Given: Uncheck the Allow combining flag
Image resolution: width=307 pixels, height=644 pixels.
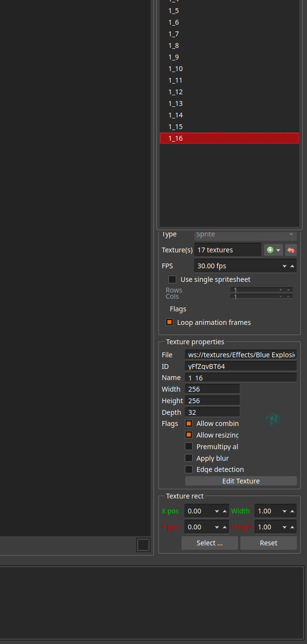Looking at the screenshot, I should [189, 424].
